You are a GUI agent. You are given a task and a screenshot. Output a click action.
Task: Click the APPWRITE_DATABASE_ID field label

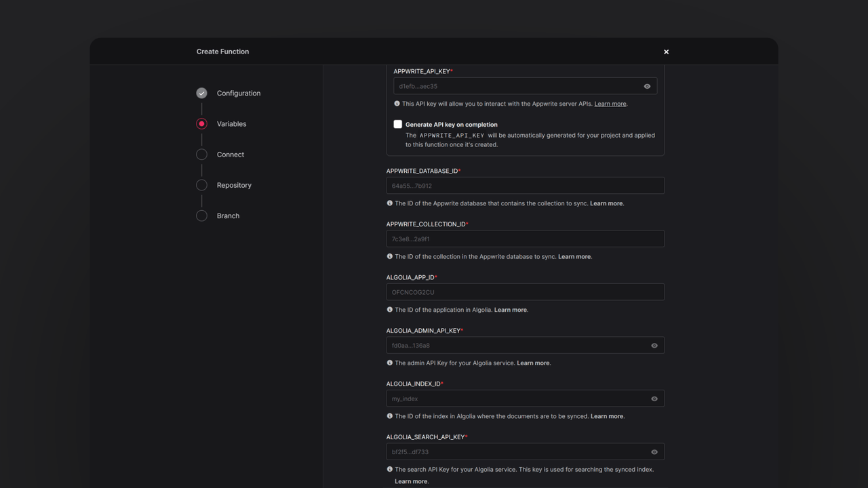tap(422, 171)
